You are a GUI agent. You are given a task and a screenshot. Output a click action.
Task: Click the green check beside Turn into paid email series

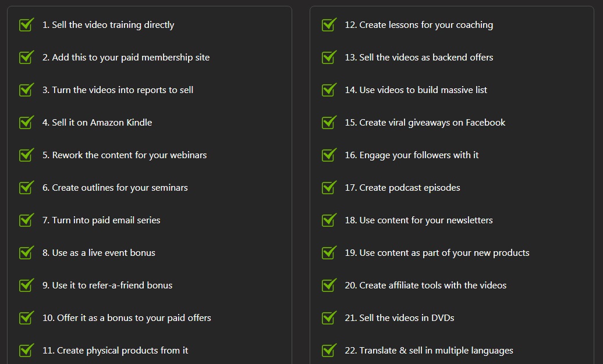[26, 220]
